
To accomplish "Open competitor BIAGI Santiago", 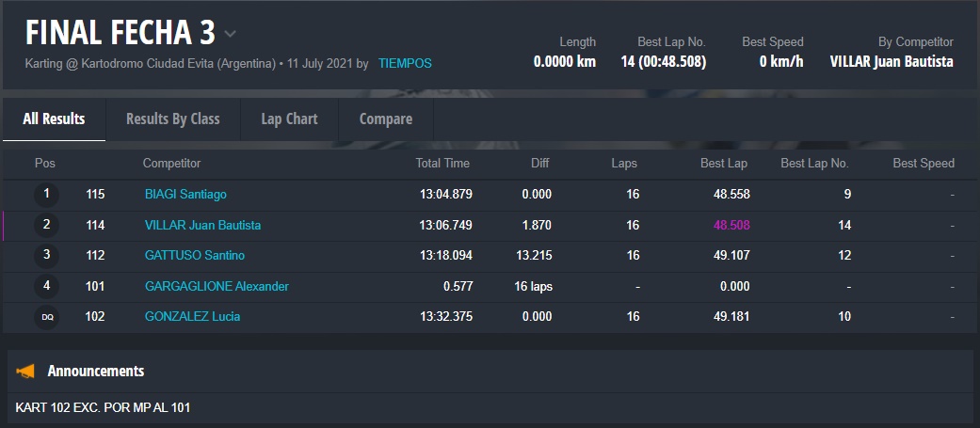I will coord(185,195).
